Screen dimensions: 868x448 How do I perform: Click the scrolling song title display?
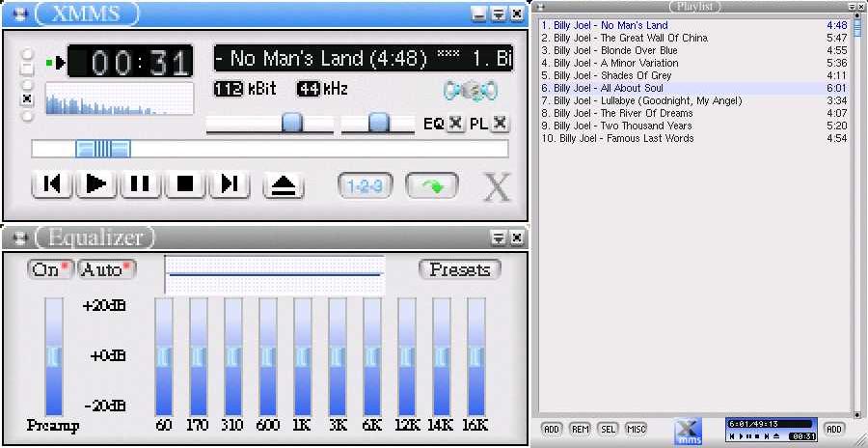pos(364,58)
